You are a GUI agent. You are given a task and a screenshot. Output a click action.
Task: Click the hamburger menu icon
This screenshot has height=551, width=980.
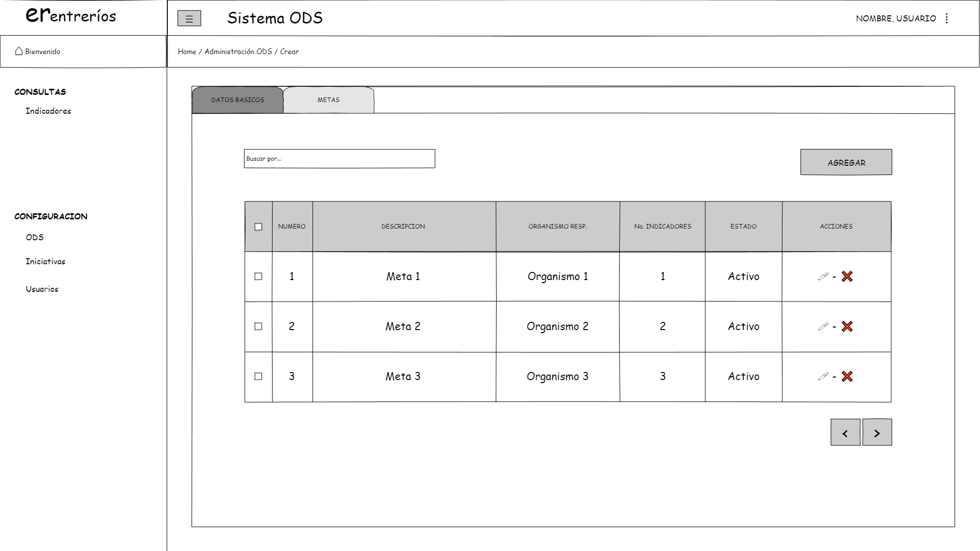[x=189, y=19]
